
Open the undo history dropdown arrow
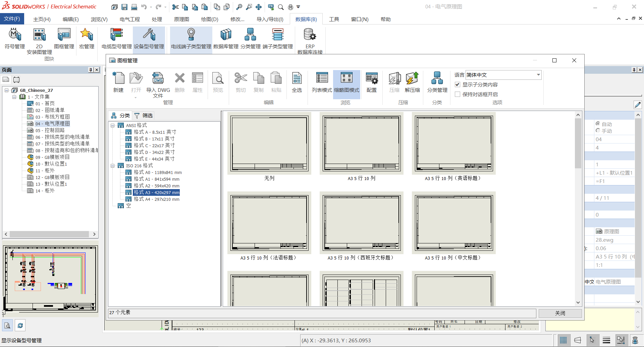coord(151,7)
